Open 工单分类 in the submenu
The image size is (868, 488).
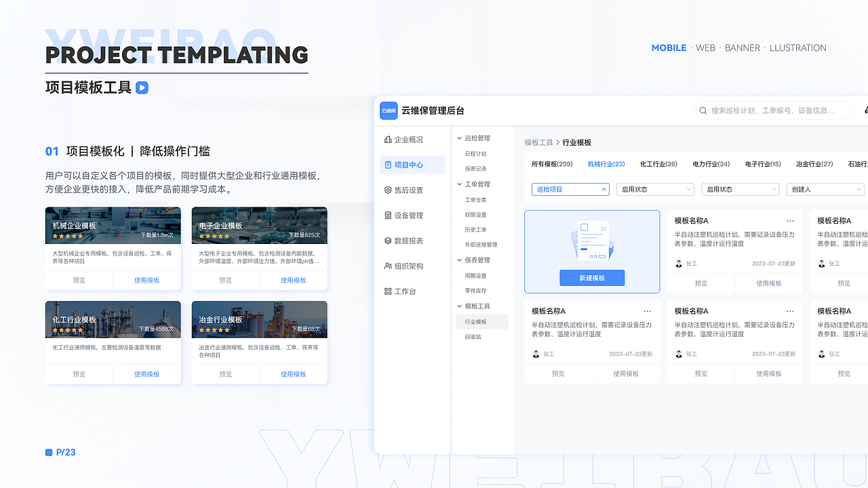[475, 200]
